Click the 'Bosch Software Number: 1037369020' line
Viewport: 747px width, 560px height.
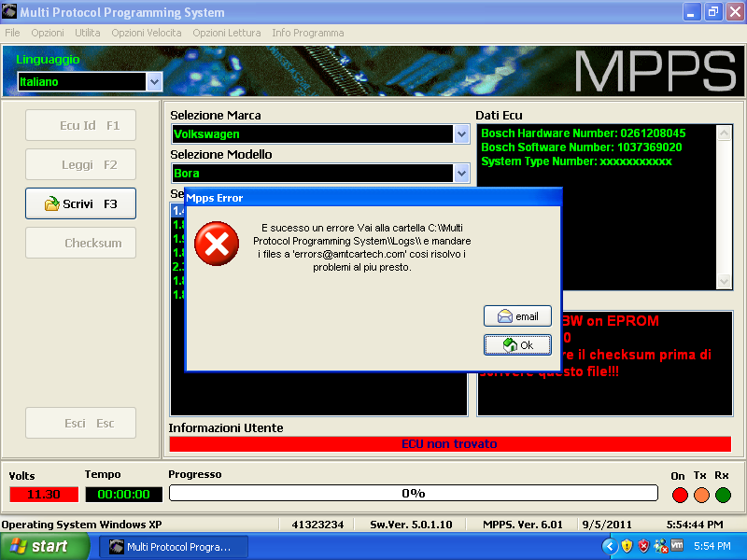tap(581, 147)
